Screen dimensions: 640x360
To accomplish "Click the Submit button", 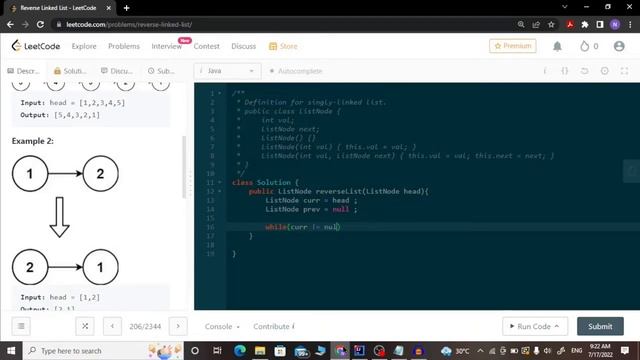I will click(600, 326).
